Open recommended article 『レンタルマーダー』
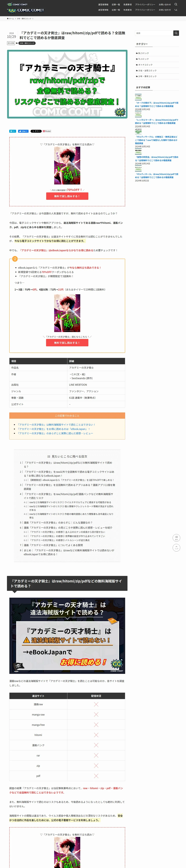Image resolution: width=186 pixels, height=868 pixels. pos(157,121)
